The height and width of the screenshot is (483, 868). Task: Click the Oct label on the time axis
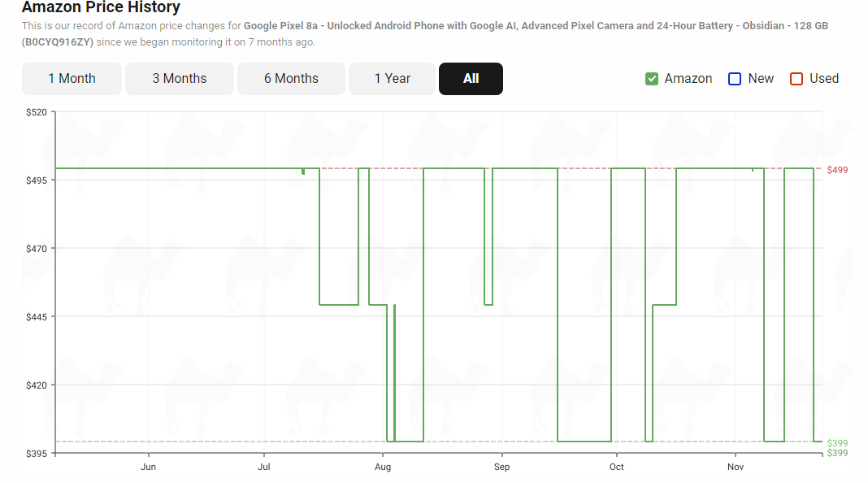616,467
